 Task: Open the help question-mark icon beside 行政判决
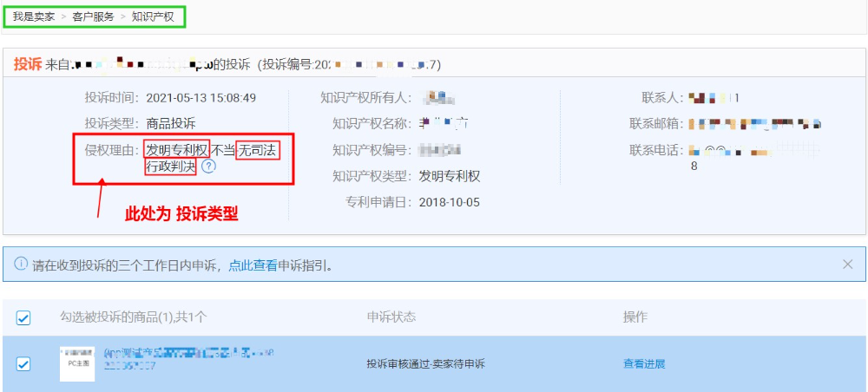coord(208,167)
